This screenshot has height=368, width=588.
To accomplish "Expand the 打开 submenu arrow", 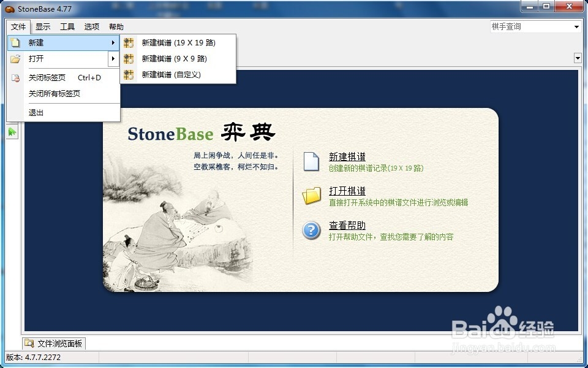I will tap(113, 59).
